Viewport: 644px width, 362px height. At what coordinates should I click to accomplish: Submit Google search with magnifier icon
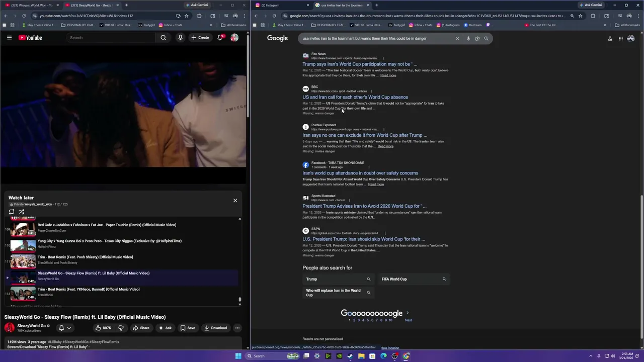tap(486, 38)
